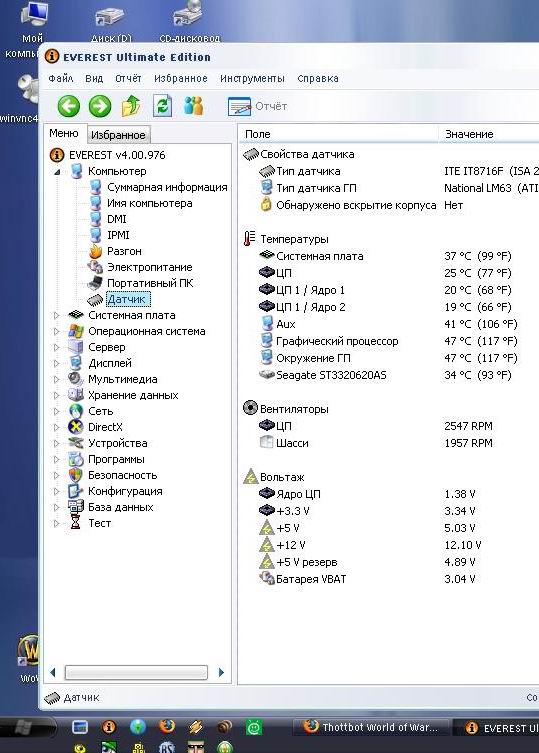Open the two-people users toolbar icon
This screenshot has height=753, width=539.
click(194, 106)
